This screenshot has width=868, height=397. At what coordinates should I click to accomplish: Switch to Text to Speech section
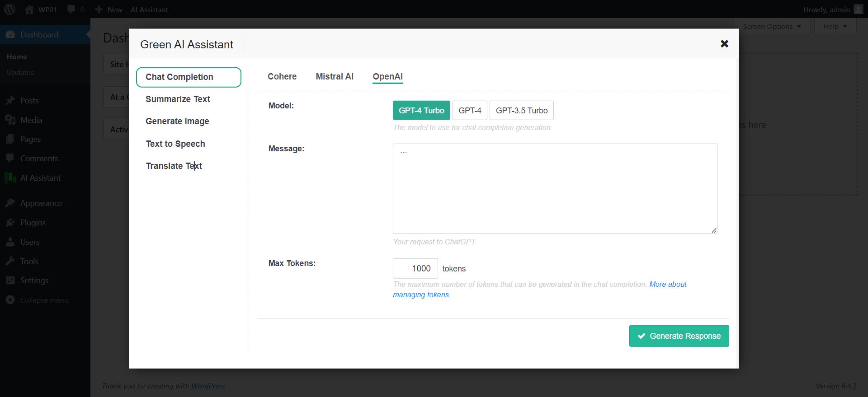(x=175, y=144)
